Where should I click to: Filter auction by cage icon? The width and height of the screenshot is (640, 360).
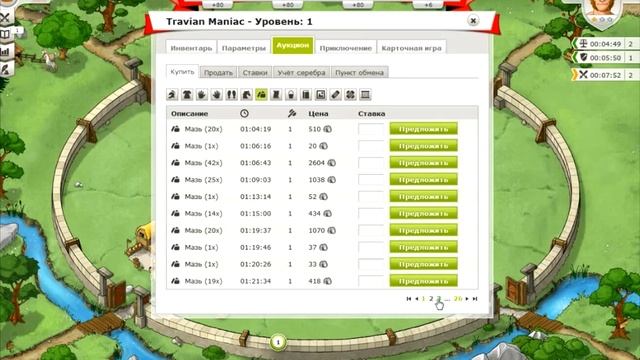pos(365,95)
